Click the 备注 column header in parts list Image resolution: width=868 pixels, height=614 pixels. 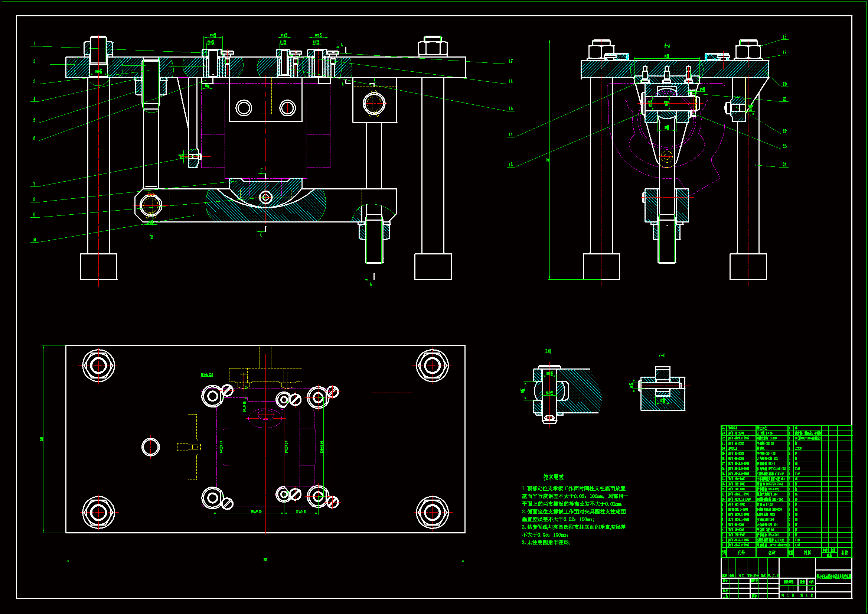point(844,553)
